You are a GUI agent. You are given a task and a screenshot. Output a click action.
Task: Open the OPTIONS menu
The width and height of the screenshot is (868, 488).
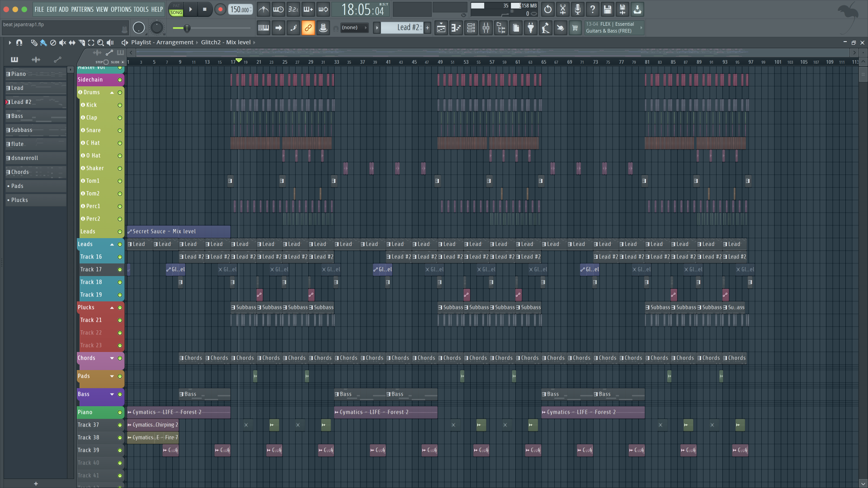121,9
